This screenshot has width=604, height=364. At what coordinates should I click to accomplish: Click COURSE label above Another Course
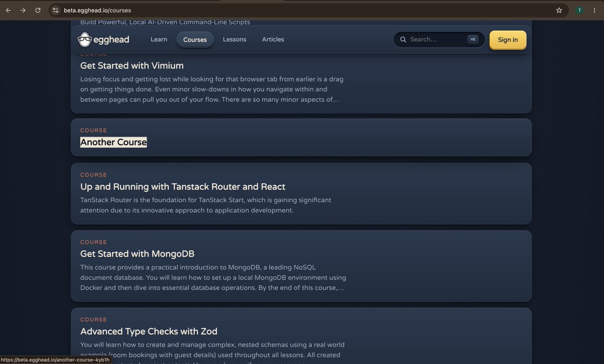(x=94, y=130)
